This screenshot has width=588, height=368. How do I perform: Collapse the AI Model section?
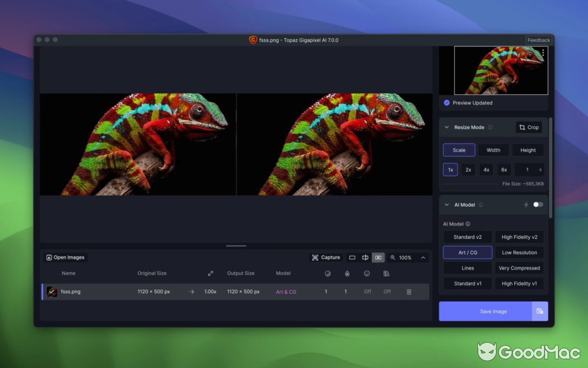[x=447, y=205]
